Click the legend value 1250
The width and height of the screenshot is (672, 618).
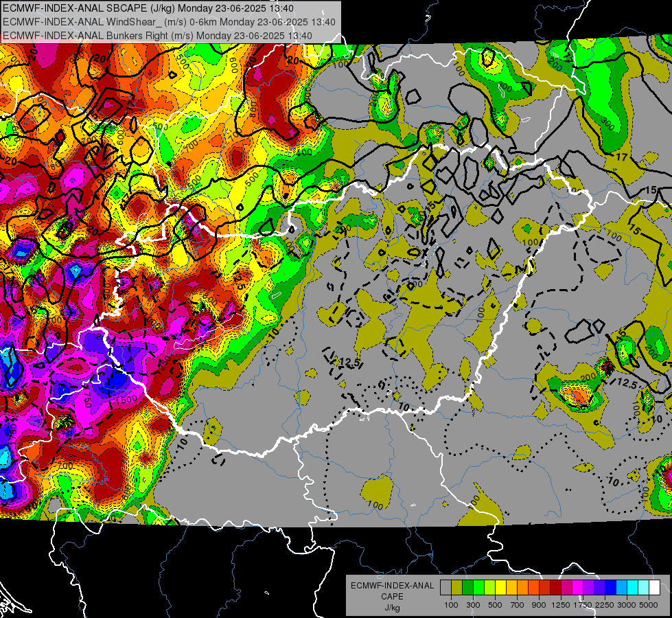[x=561, y=605]
